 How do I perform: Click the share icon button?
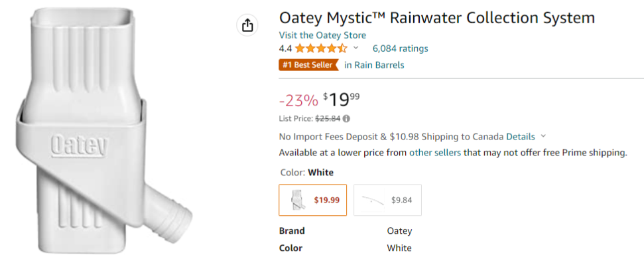tap(247, 25)
